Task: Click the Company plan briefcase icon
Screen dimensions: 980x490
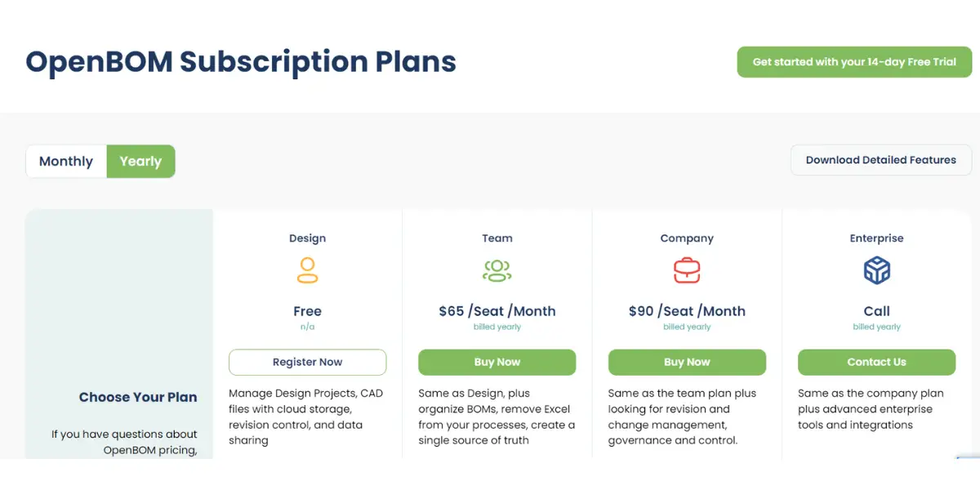Action: pos(687,270)
